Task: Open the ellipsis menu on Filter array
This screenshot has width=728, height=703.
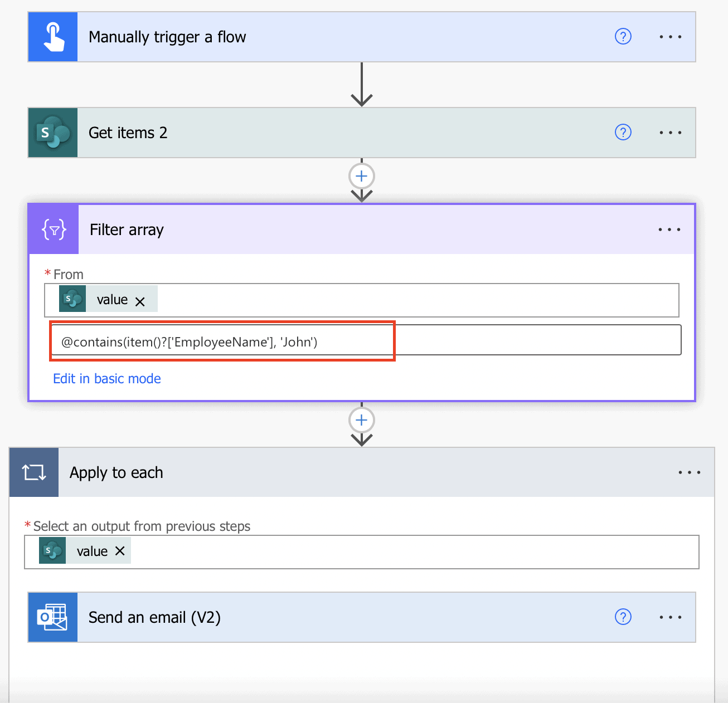Action: tap(669, 229)
